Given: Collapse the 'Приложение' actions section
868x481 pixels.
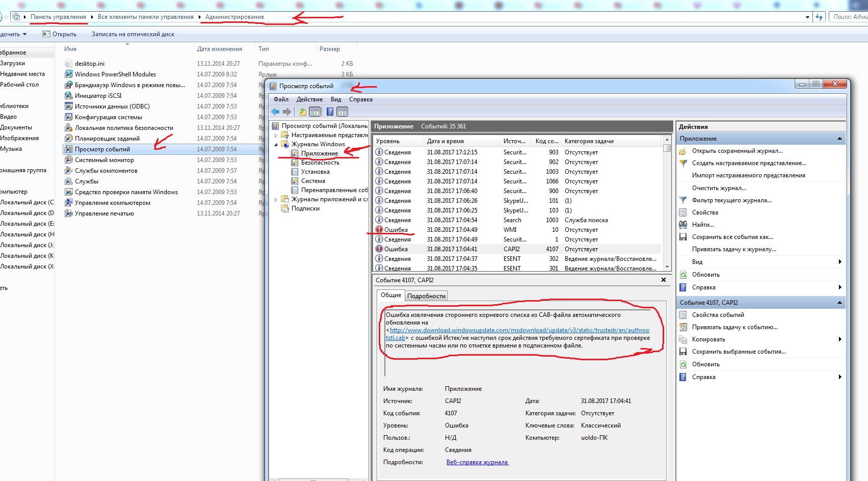Looking at the screenshot, I should (839, 139).
